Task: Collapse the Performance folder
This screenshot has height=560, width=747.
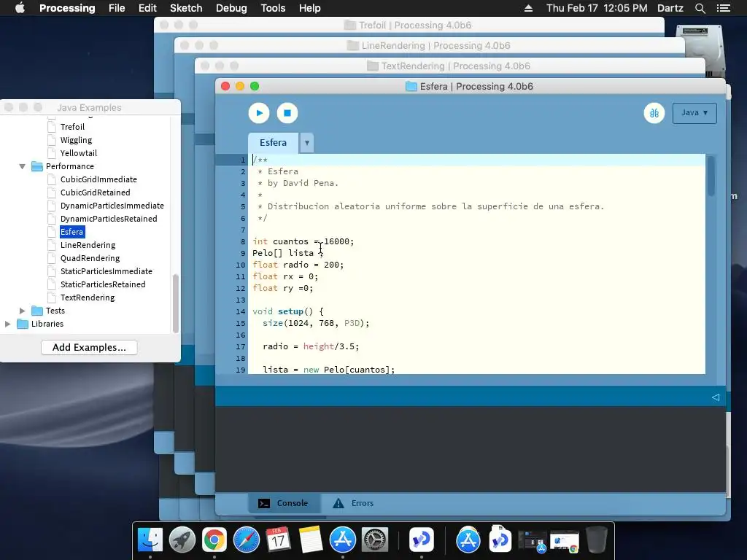Action: [x=22, y=166]
